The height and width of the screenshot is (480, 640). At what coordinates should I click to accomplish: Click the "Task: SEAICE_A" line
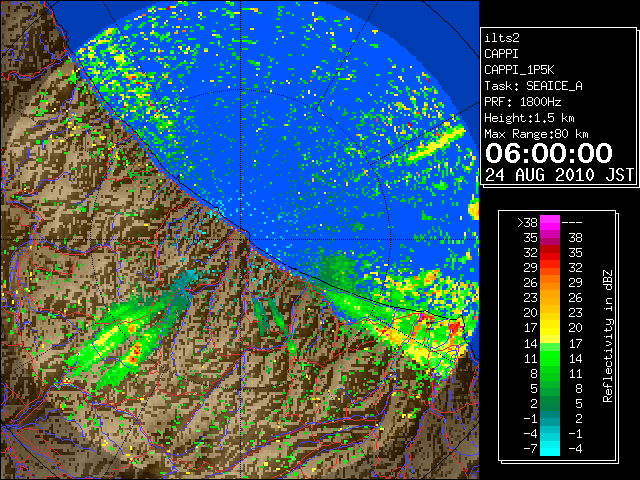(x=533, y=86)
